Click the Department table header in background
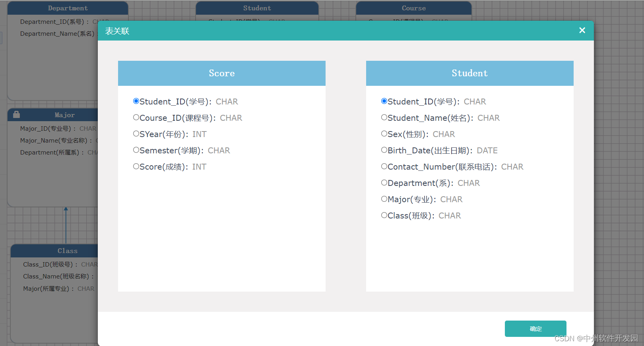The width and height of the screenshot is (644, 346). pyautogui.click(x=68, y=8)
